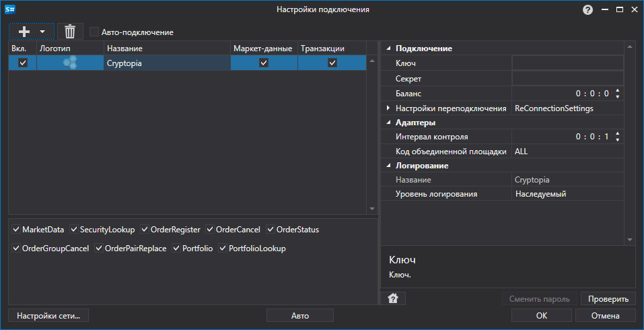Open the add connection dropdown arrow
This screenshot has width=644, height=330.
click(42, 32)
